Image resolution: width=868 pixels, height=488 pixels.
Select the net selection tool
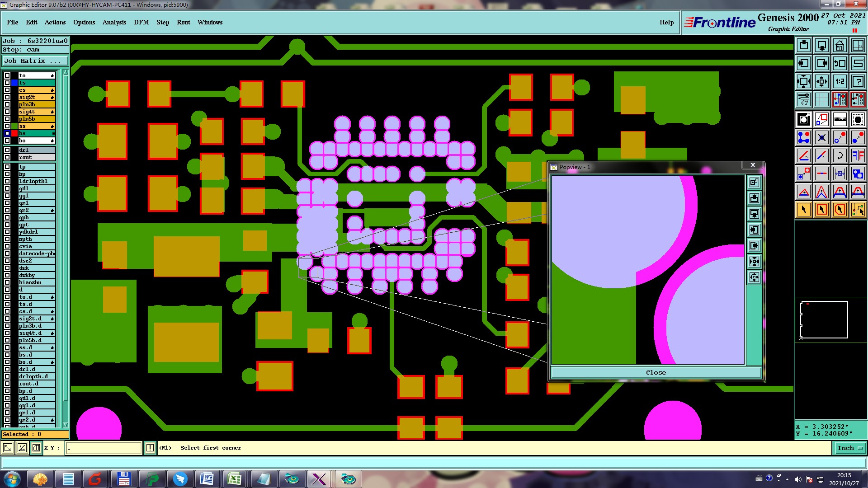click(x=858, y=210)
